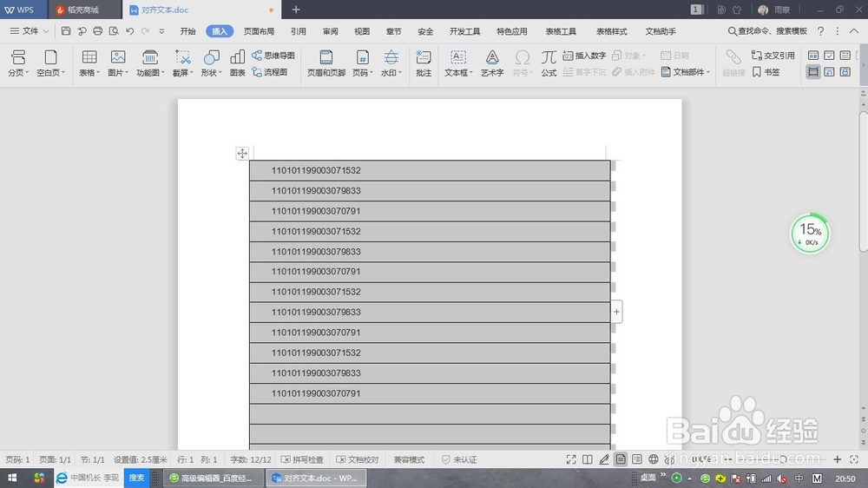The image size is (868, 488).
Task: Collapse the ribbon with the chevron
Action: (x=854, y=31)
